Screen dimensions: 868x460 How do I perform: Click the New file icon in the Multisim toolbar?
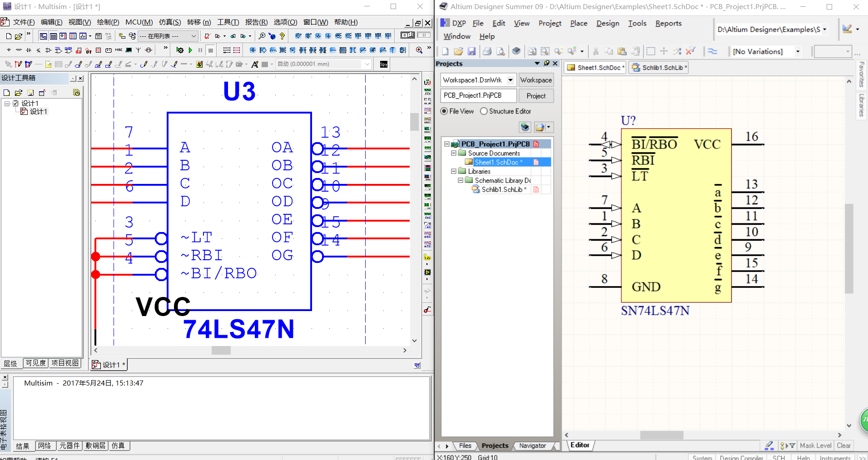tap(9, 36)
